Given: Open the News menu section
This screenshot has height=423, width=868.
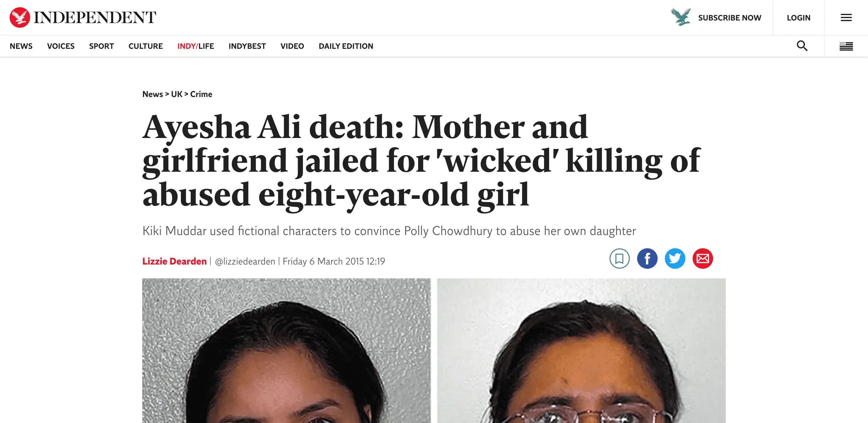Looking at the screenshot, I should tap(21, 46).
